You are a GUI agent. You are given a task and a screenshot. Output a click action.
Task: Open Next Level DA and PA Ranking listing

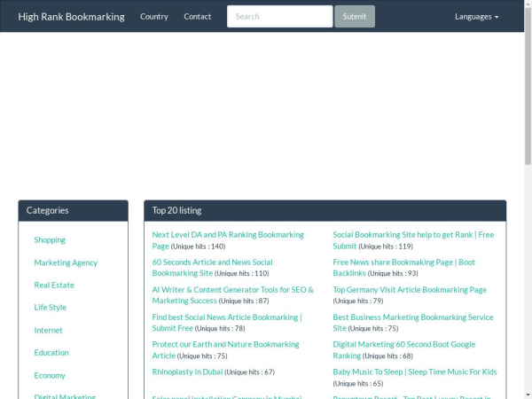(x=227, y=235)
